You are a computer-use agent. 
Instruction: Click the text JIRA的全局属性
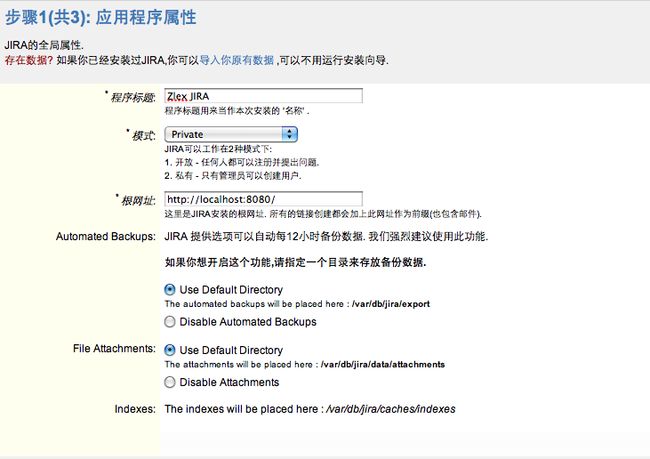tap(44, 45)
